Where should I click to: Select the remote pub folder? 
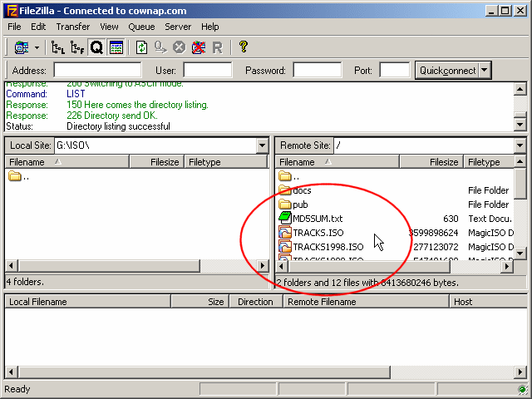pyautogui.click(x=300, y=204)
